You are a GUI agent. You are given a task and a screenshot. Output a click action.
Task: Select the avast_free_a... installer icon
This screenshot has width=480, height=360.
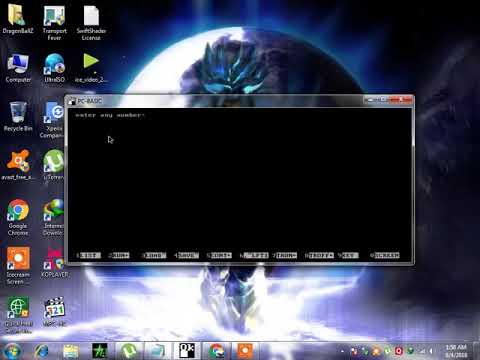coord(18,165)
